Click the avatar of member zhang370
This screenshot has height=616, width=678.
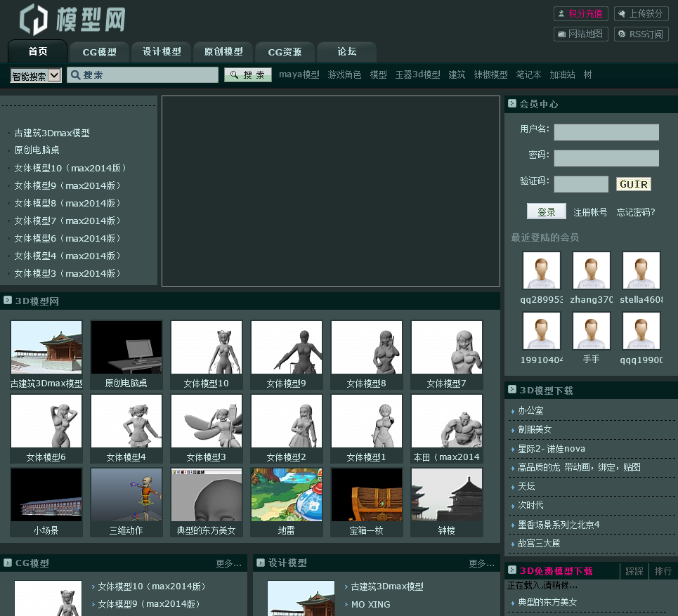point(591,270)
